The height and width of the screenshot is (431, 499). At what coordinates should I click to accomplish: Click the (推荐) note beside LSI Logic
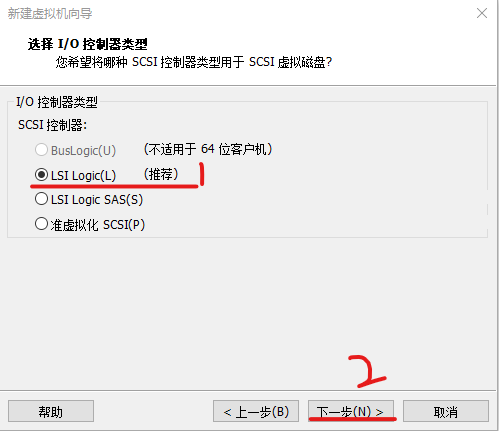(161, 174)
